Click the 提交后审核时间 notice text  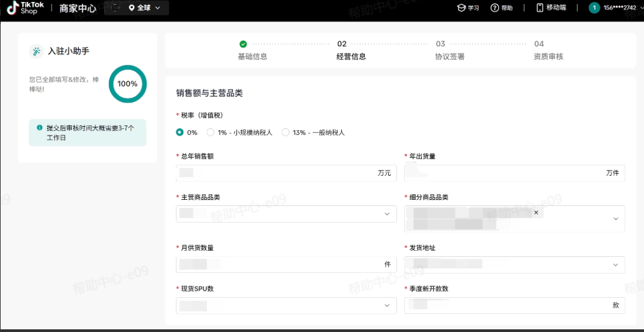pyautogui.click(x=91, y=133)
